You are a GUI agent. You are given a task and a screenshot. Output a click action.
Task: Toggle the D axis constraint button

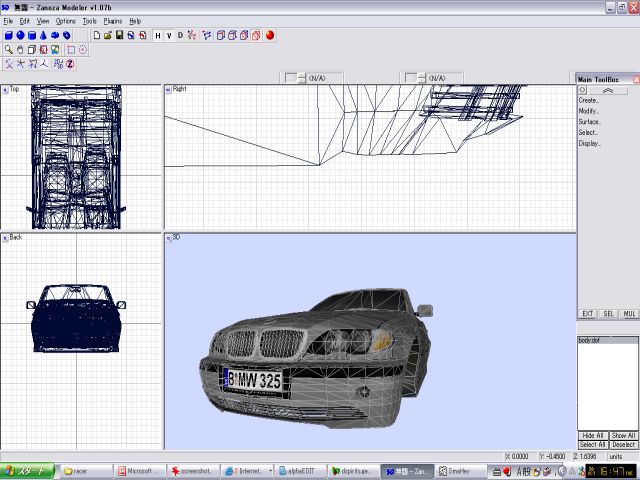click(x=180, y=35)
